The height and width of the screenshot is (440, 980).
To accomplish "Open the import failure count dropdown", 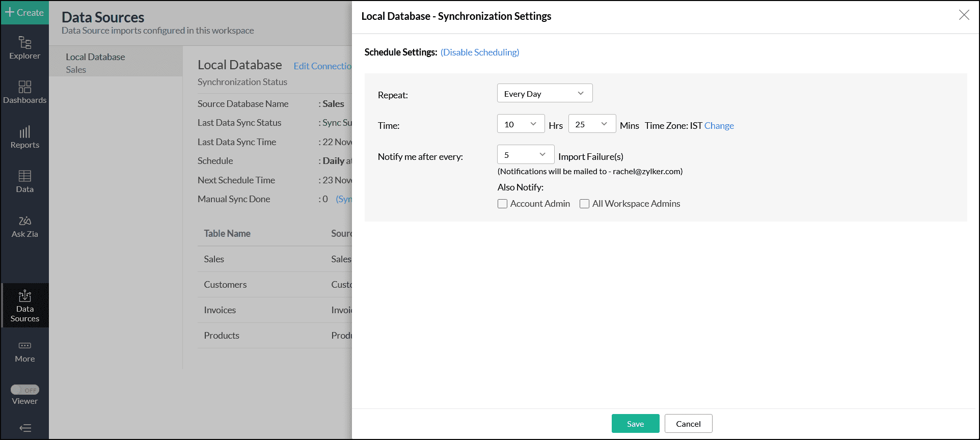I will coord(525,154).
